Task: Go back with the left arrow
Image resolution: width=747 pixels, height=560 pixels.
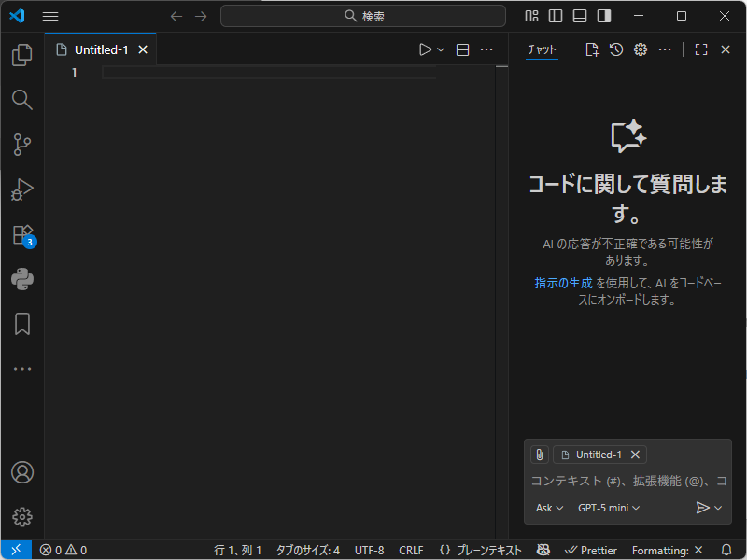Action: [x=176, y=16]
